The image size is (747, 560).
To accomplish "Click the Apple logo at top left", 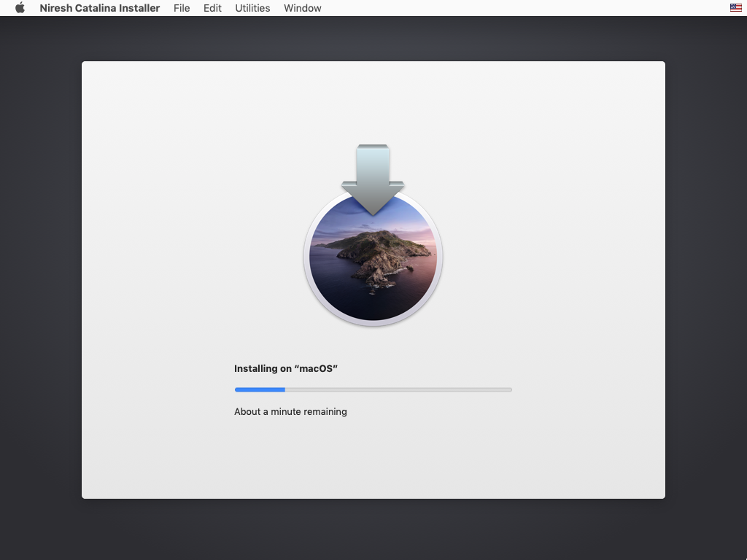I will click(x=20, y=8).
